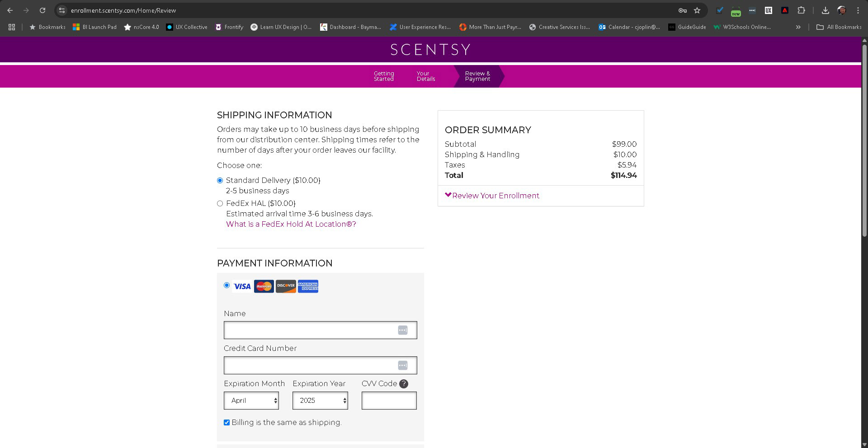Open the green 'new' extension icon
The image size is (868, 448).
click(736, 11)
